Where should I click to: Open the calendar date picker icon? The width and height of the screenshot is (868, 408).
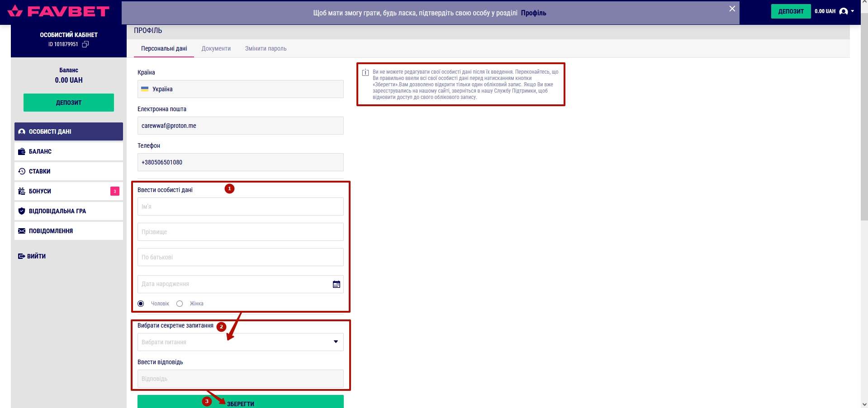click(x=336, y=284)
